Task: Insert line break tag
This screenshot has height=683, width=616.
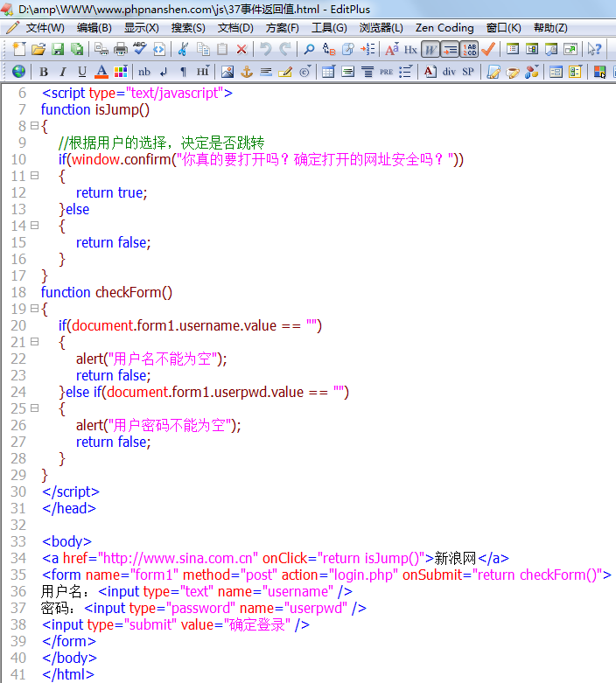Action: [164, 72]
